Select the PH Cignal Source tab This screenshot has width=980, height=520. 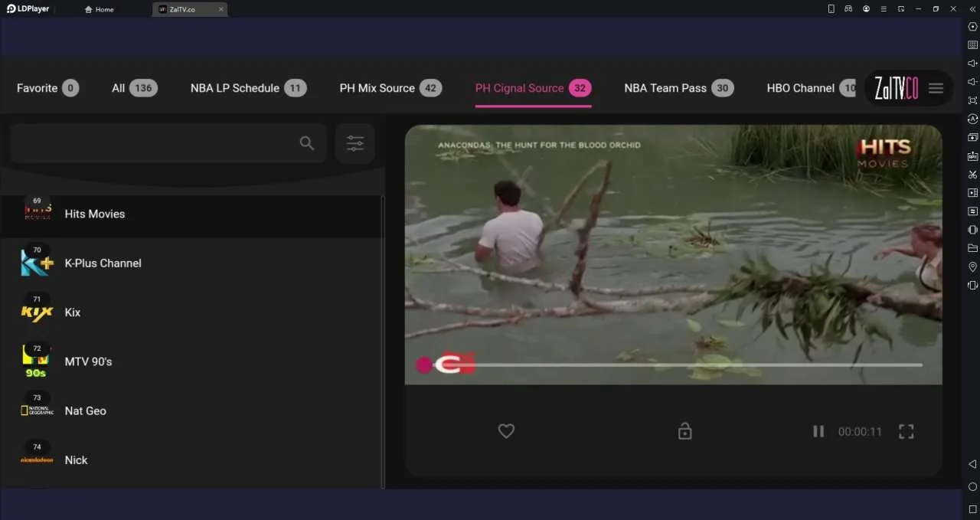point(533,88)
